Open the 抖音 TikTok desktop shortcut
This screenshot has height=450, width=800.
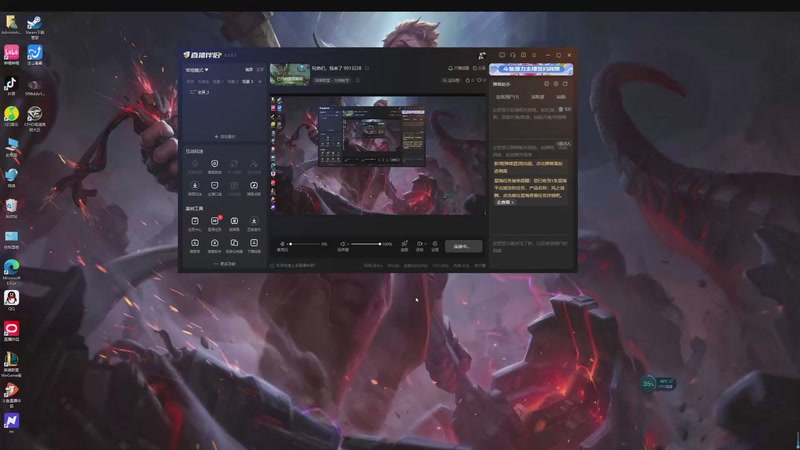[x=11, y=86]
